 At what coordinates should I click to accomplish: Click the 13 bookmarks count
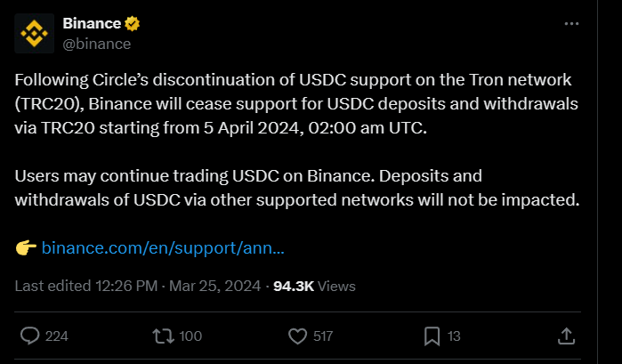click(454, 336)
